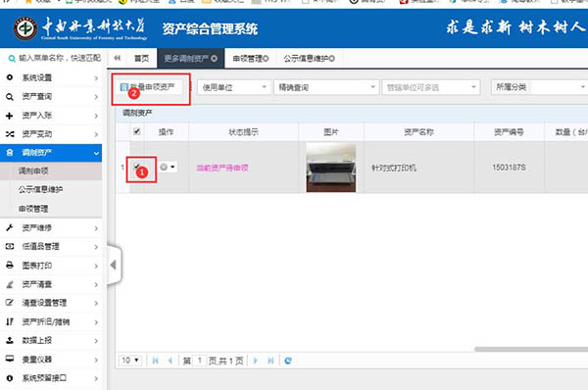Collapse the tab strip with the double-arrow icon
This screenshot has height=390, width=588.
point(117,58)
